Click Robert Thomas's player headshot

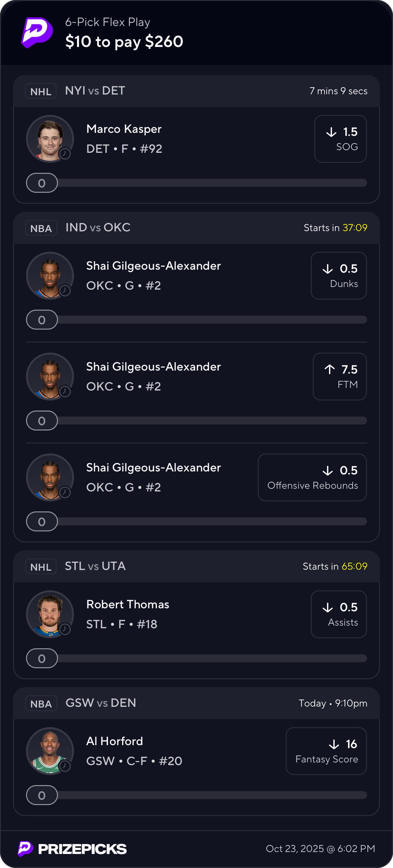click(x=50, y=614)
